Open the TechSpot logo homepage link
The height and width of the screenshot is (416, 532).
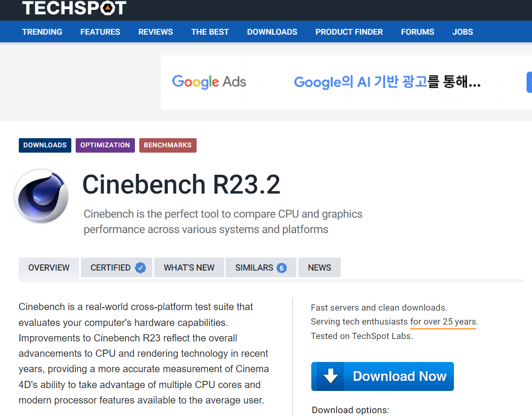tap(74, 7)
